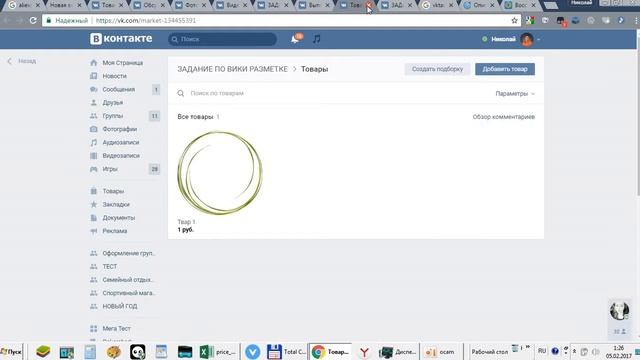The width and height of the screenshot is (640, 360).
Task: Click the Товары bag icon in sidebar
Action: click(x=93, y=191)
